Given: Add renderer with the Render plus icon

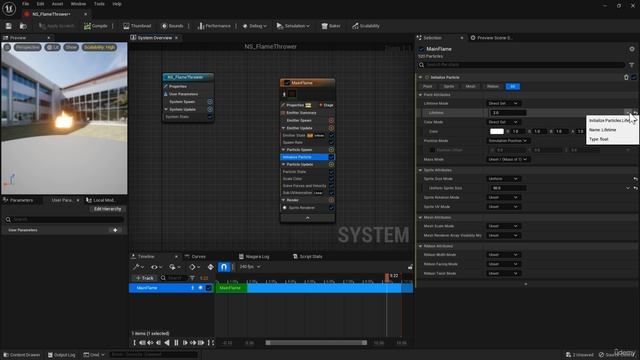Looking at the screenshot, I should click(x=331, y=200).
